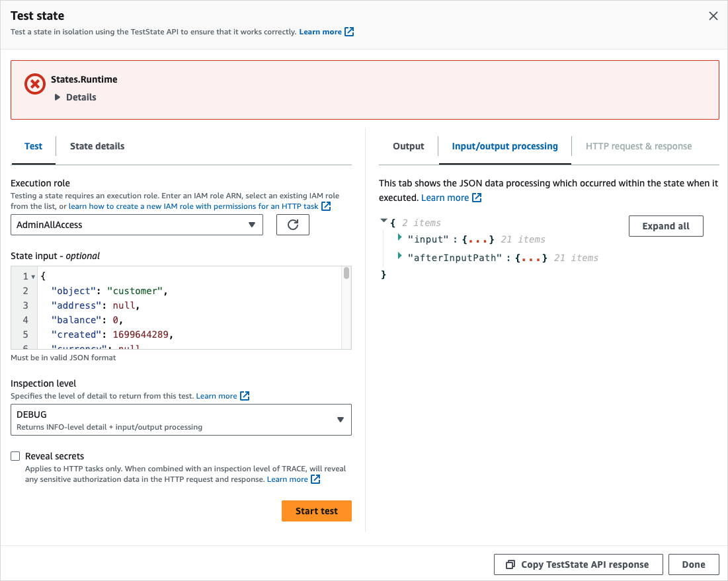The image size is (728, 581).
Task: Switch to the Output tab
Action: pos(408,146)
